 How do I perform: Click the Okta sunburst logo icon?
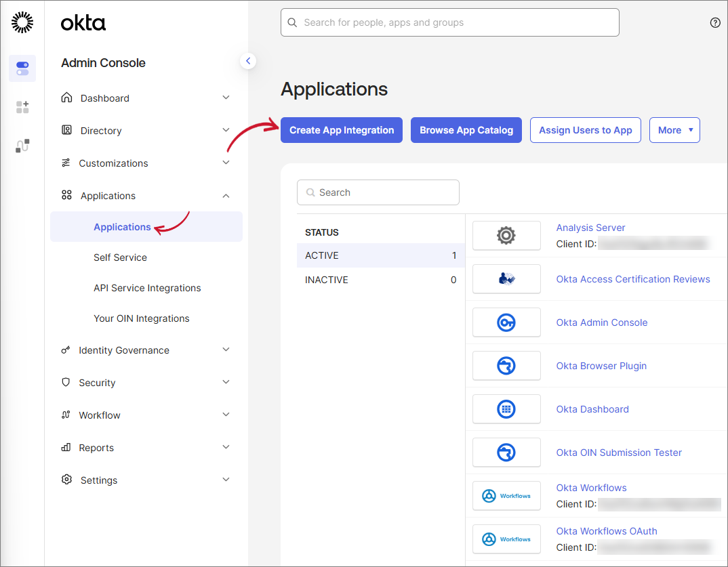click(x=22, y=22)
